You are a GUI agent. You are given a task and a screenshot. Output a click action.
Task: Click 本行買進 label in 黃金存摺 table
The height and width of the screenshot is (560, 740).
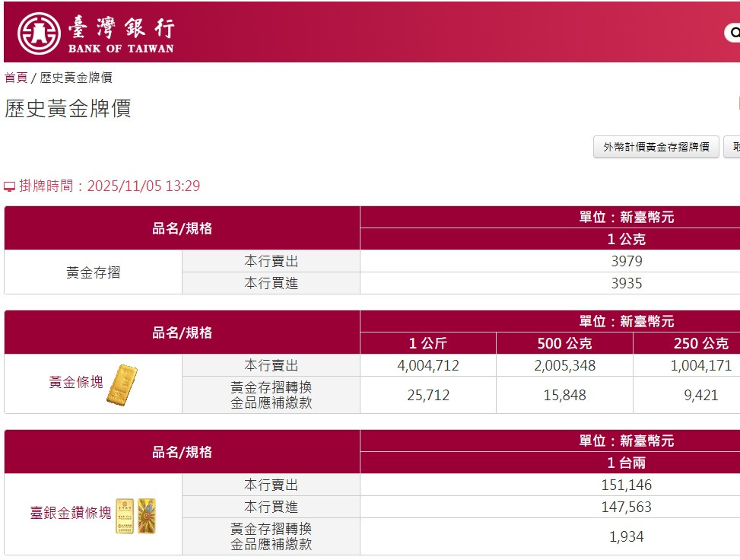tap(271, 283)
